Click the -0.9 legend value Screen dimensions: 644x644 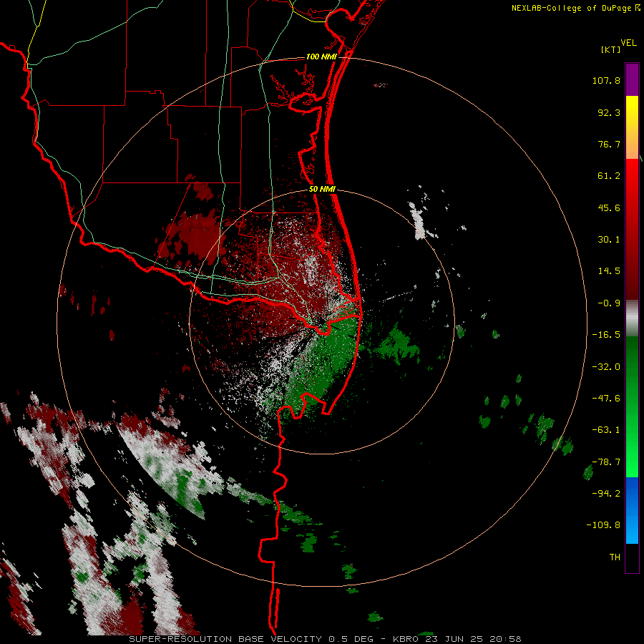click(609, 303)
